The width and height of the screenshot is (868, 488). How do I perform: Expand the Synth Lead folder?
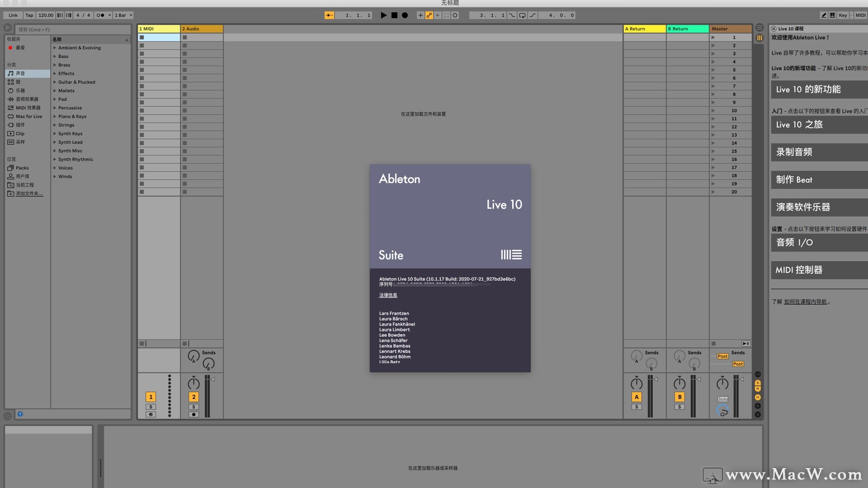click(55, 142)
